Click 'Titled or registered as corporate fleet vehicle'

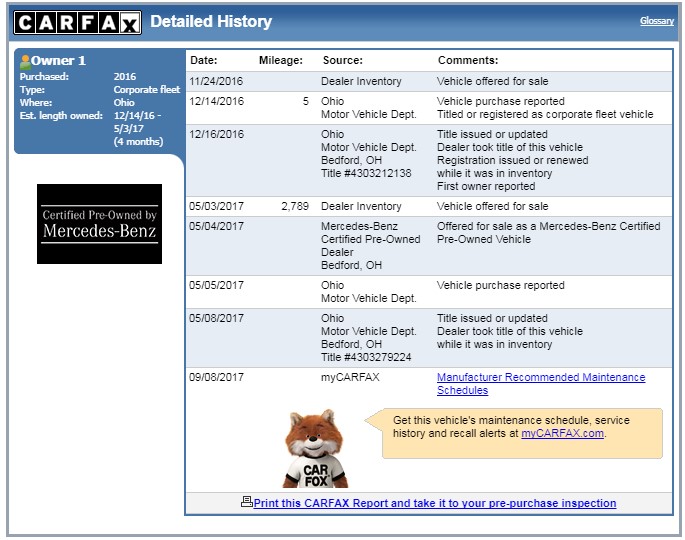tap(545, 114)
